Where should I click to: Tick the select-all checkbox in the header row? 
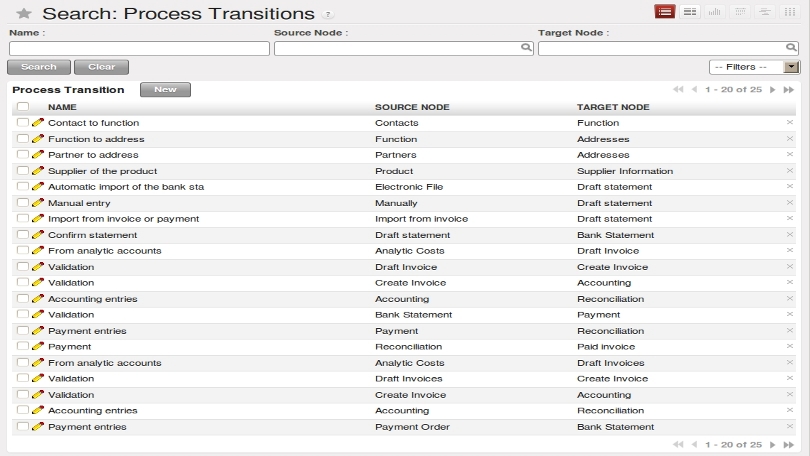(x=23, y=106)
